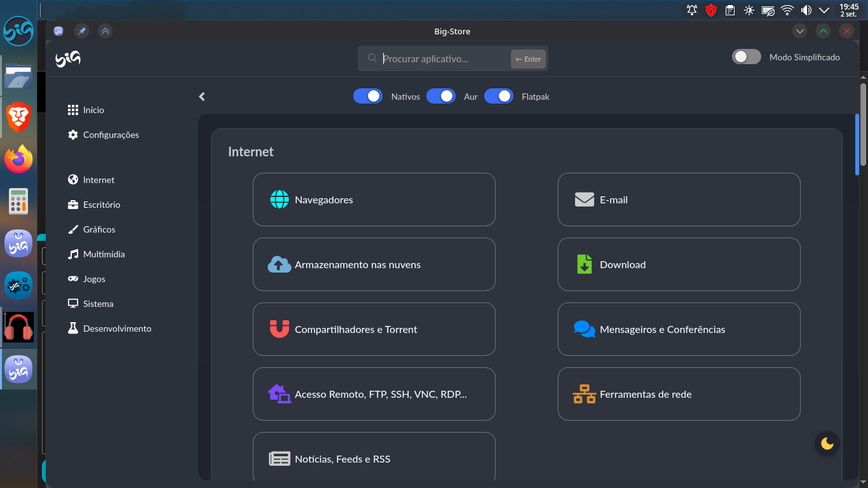The image size is (868, 488).
Task: Toggle dark mode with moon button
Action: point(827,444)
